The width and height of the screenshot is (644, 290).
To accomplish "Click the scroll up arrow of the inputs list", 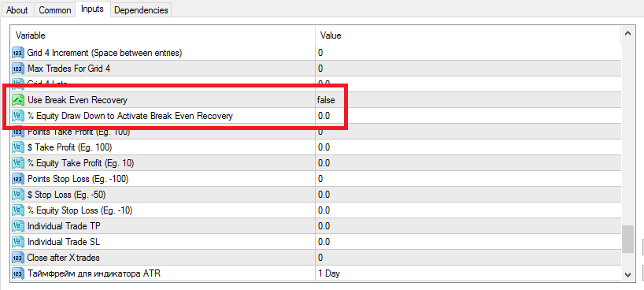I will pyautogui.click(x=627, y=35).
